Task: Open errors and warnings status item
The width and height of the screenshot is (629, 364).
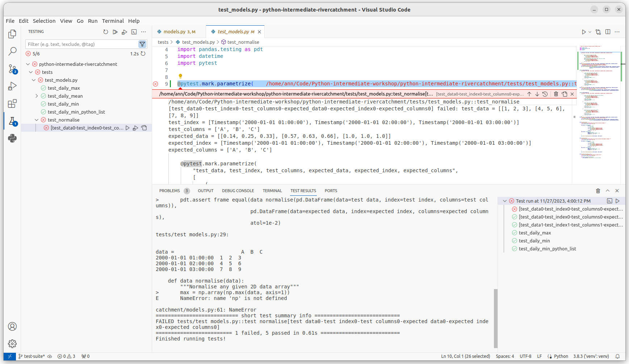Action: click(66, 356)
